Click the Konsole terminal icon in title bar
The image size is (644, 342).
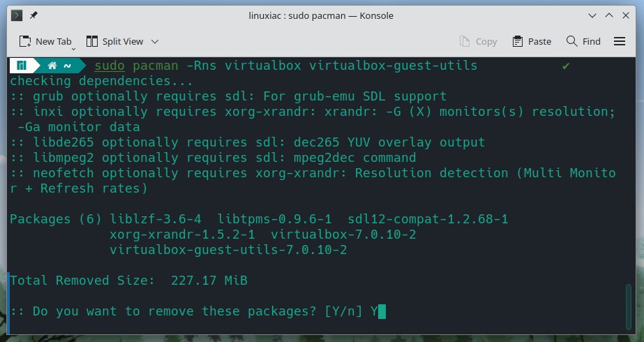tap(17, 15)
